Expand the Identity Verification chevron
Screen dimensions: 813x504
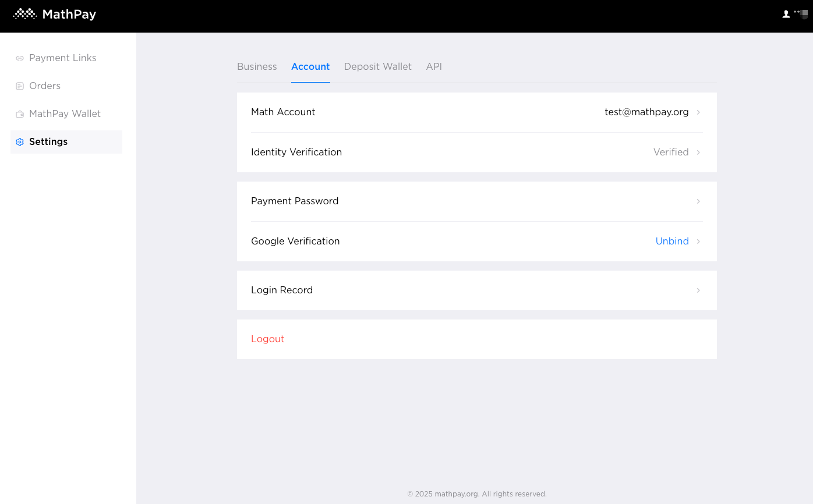tap(698, 152)
